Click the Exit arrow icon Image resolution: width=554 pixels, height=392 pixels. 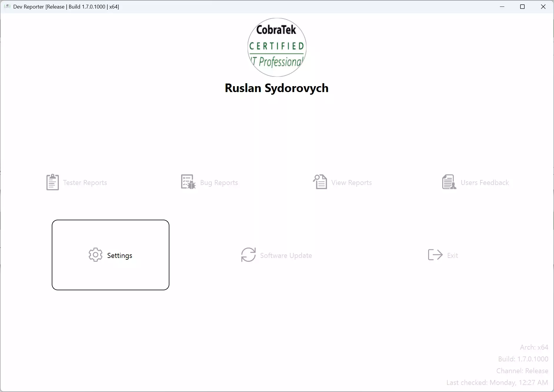(435, 255)
